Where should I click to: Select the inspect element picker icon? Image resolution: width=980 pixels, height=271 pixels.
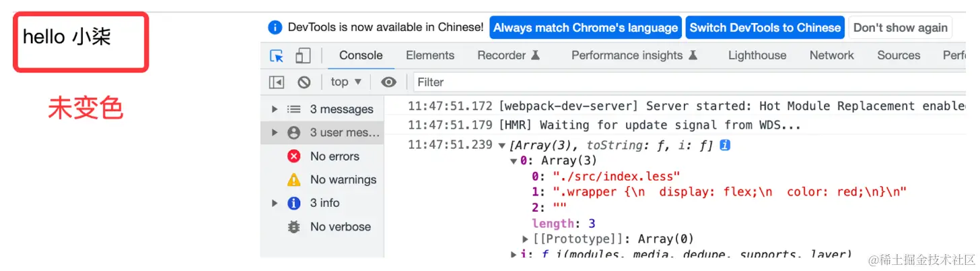[x=277, y=55]
